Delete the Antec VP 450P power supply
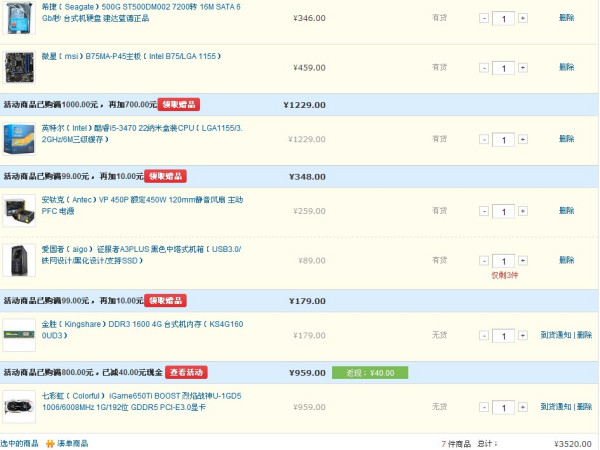600x450 pixels. (x=566, y=211)
